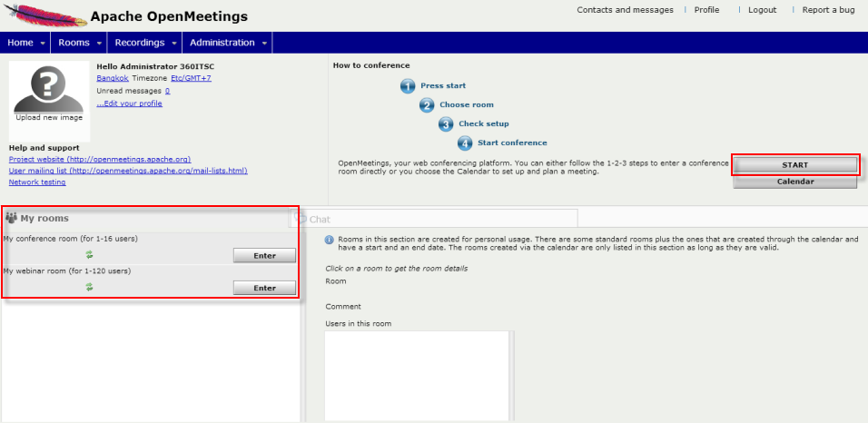Open the Recordings menu
This screenshot has width=868, height=423.
(x=145, y=43)
